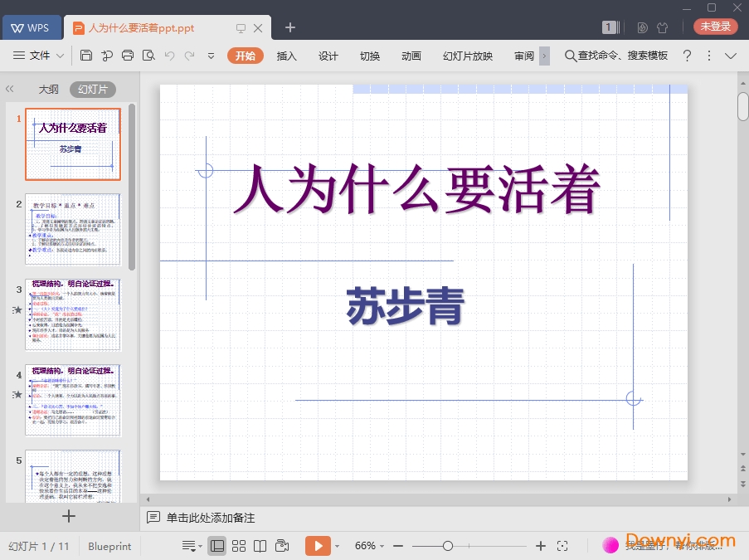Image resolution: width=749 pixels, height=560 pixels.
Task: Open Print Preview from the quick access toolbar
Action: pos(149,56)
